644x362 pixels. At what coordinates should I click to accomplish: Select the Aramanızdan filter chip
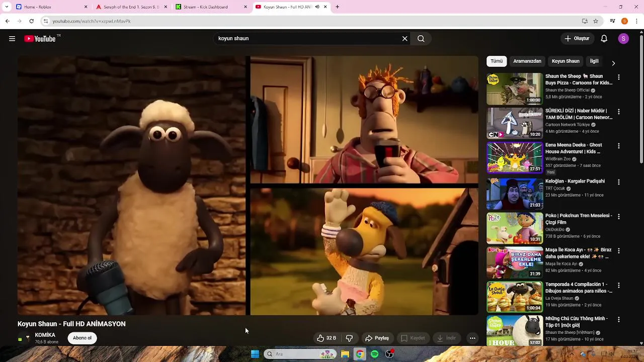tap(527, 61)
